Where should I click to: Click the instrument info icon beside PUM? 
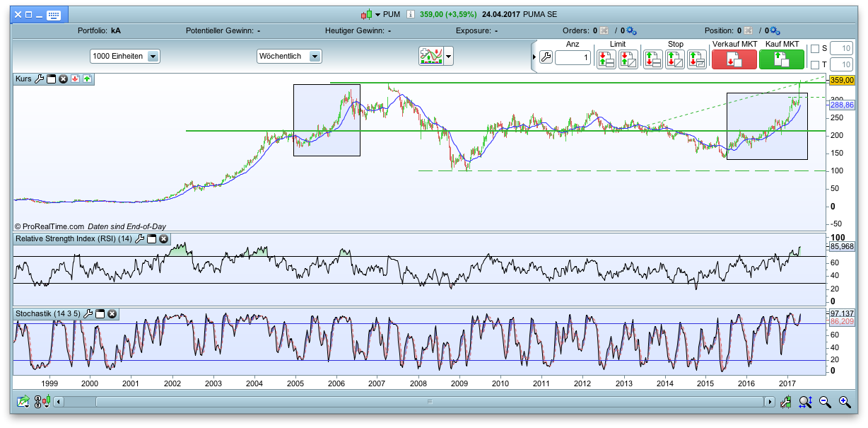point(411,14)
